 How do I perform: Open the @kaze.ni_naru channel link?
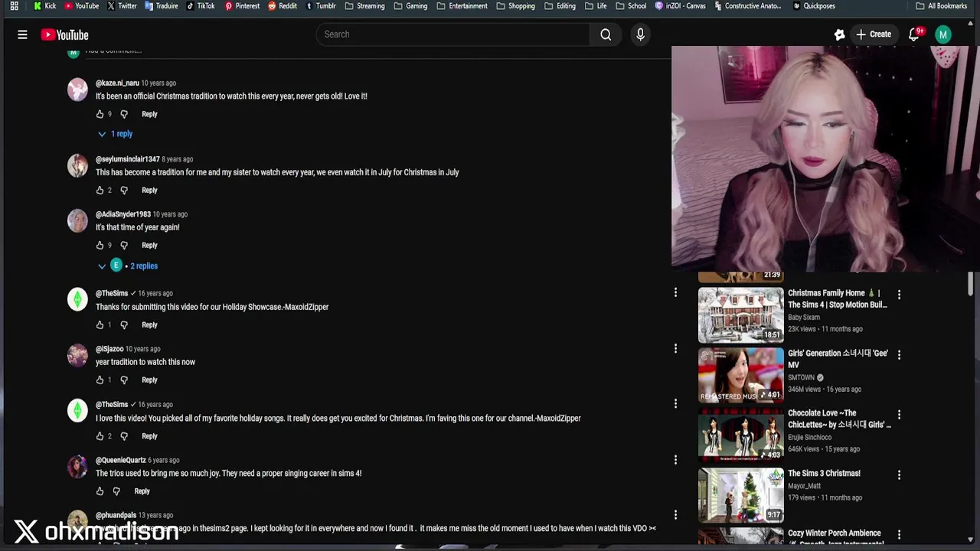click(117, 83)
